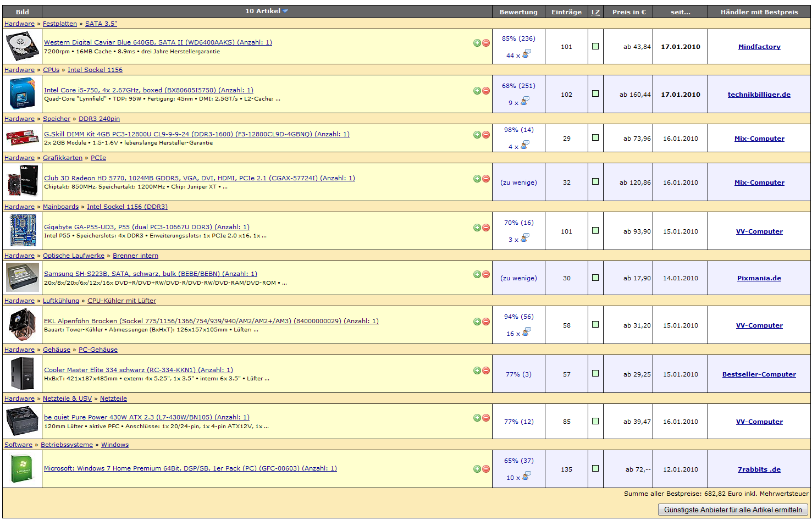Click the LZ column header
The width and height of the screenshot is (812, 520).
595,12
